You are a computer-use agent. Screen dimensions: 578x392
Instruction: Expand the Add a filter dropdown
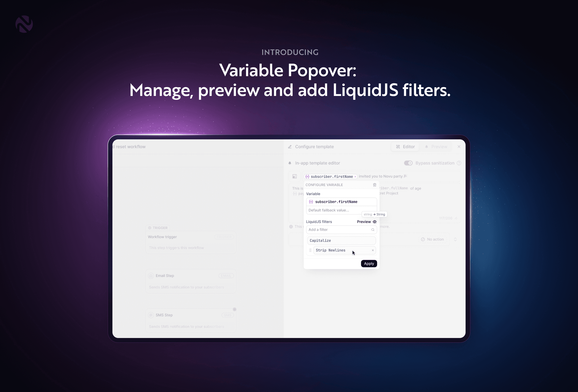(x=341, y=229)
